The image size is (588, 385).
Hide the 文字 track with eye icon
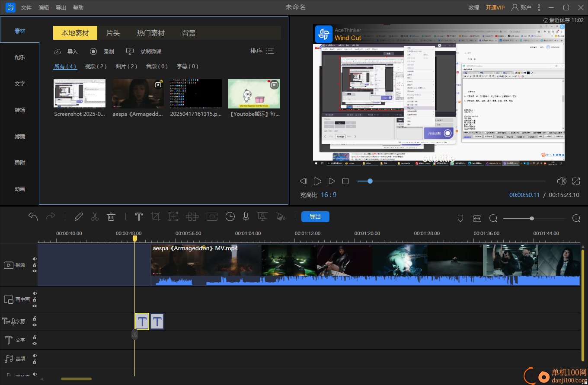(x=35, y=344)
